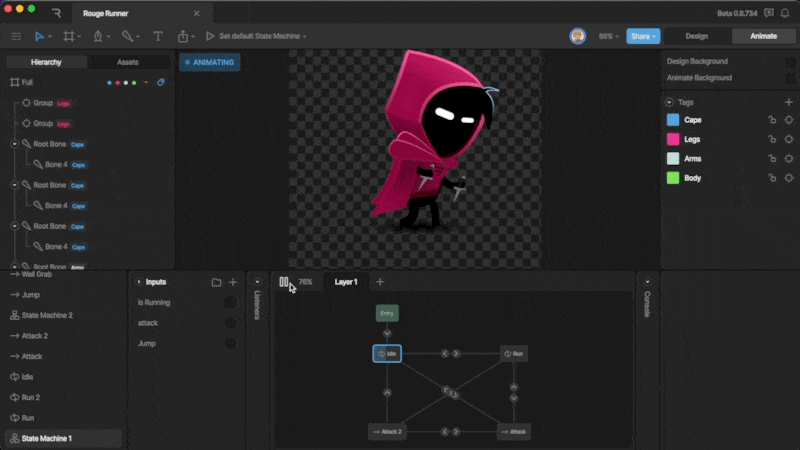The image size is (800, 450).
Task: Click the Artboard frame tool
Action: pos(69,36)
